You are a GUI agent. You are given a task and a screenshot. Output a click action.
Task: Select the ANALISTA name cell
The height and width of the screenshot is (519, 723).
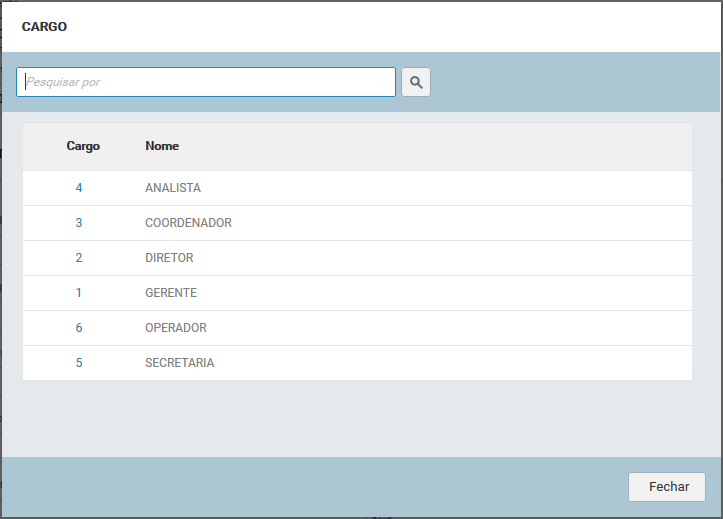tap(173, 188)
